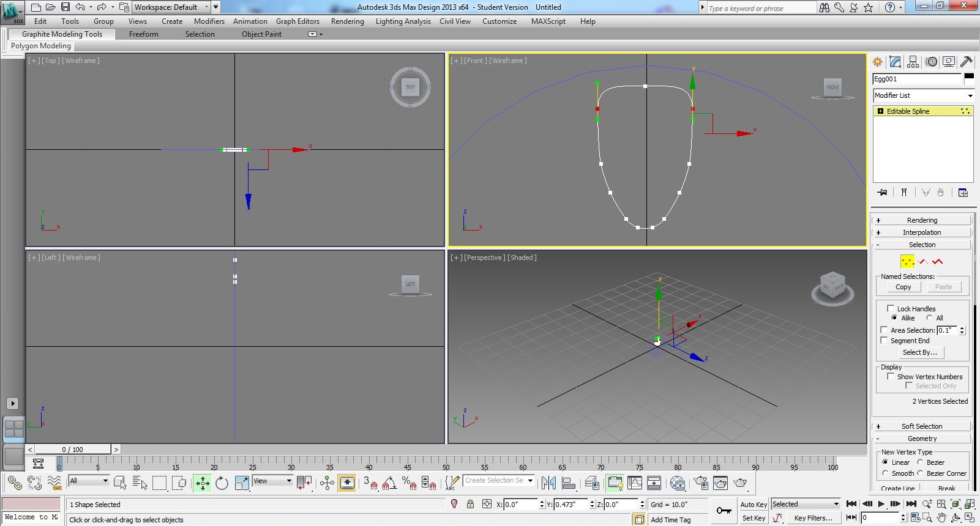
Task: Select the Select and Move tool
Action: (203, 483)
